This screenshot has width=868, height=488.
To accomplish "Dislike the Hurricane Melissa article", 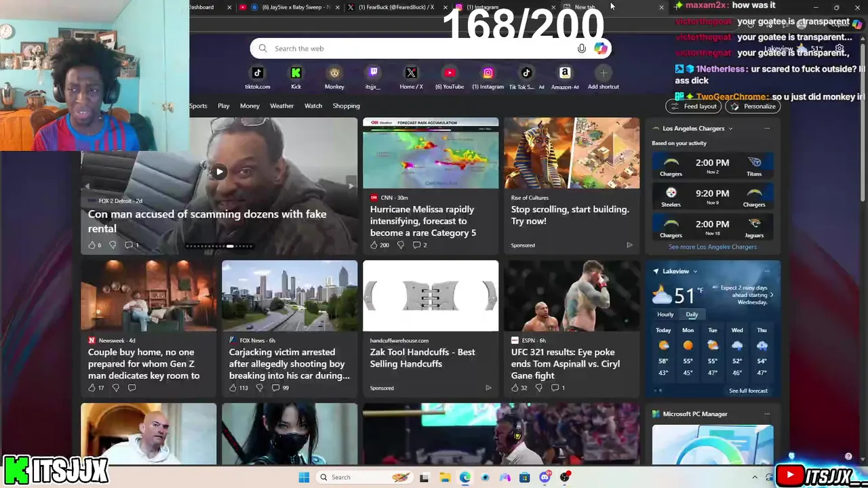I will pos(400,245).
